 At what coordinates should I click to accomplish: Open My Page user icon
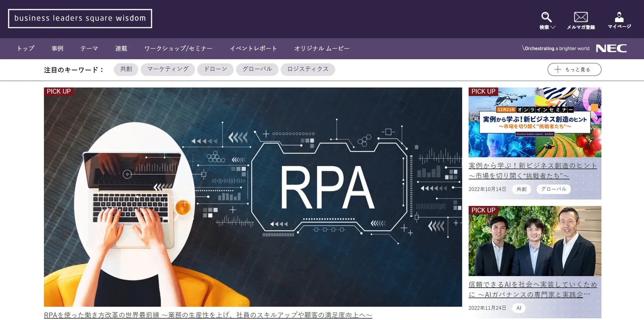click(619, 17)
